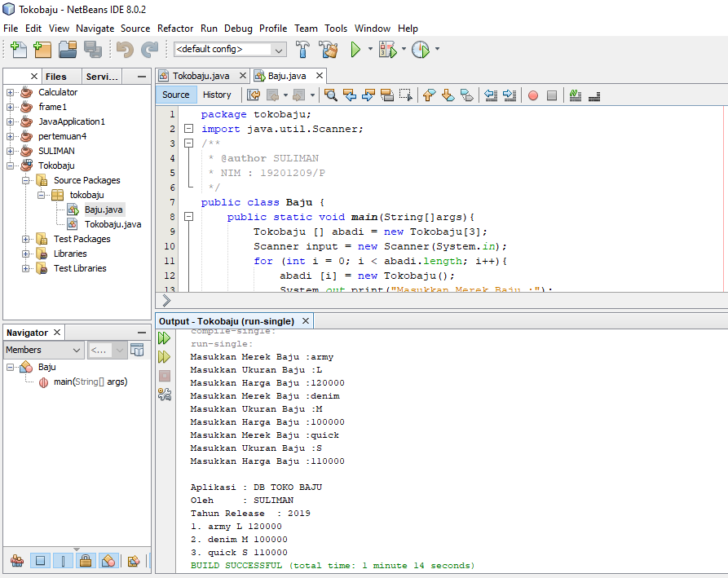This screenshot has height=578, width=728.
Task: Expand the Calculator project node
Action: click(11, 92)
